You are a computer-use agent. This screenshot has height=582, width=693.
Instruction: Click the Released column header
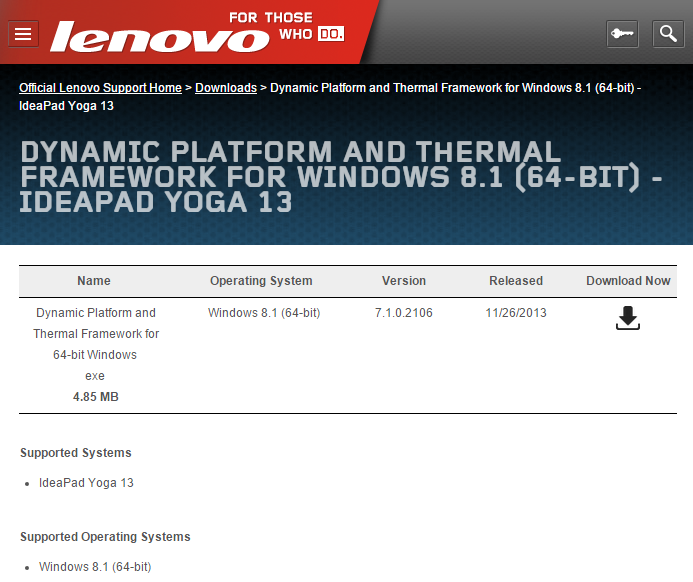(516, 281)
